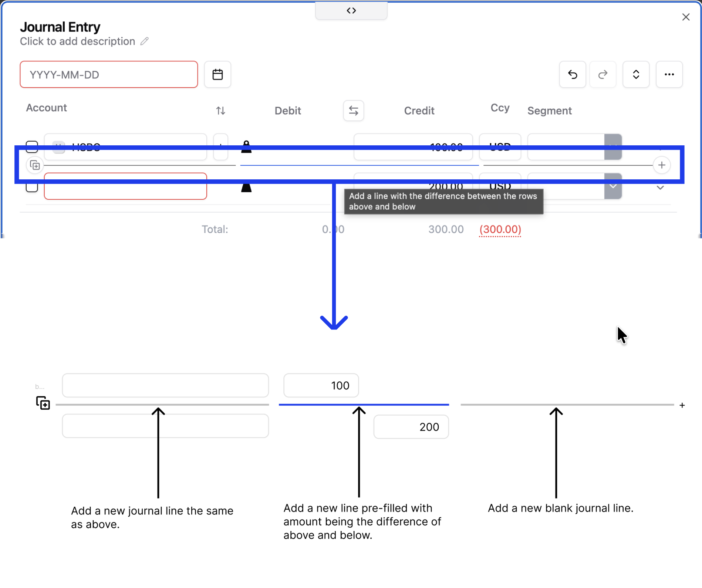Click the USD currency on HSBC row
Image resolution: width=702 pixels, height=588 pixels.
500,147
